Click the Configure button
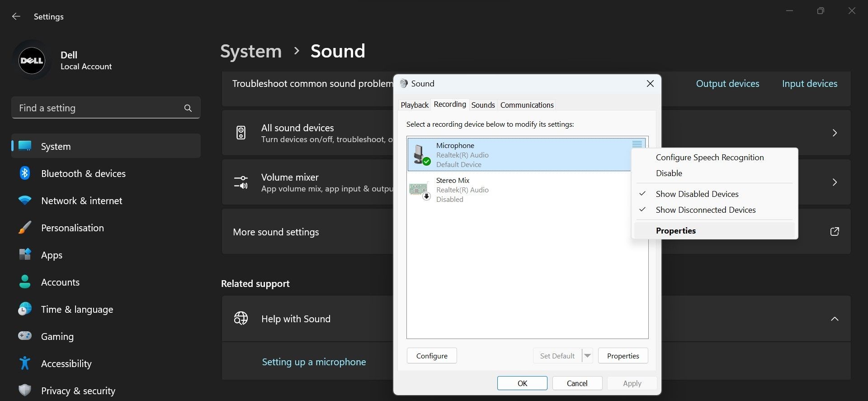 point(432,356)
